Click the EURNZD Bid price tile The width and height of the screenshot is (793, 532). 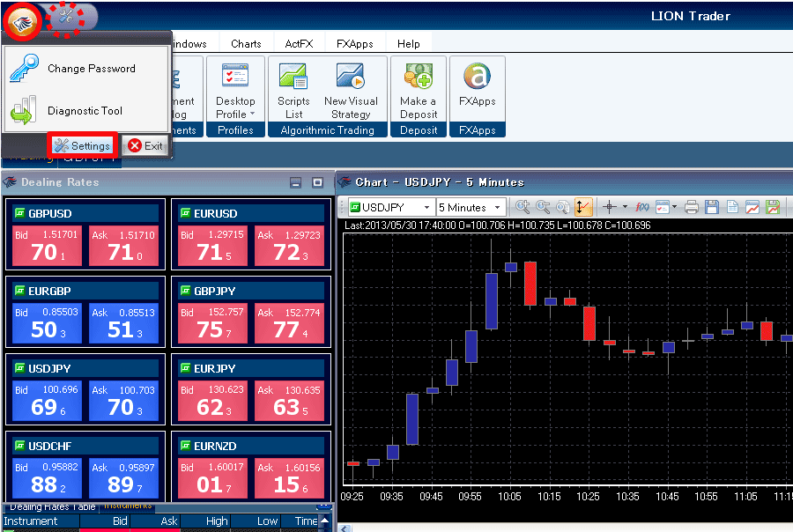[x=212, y=478]
